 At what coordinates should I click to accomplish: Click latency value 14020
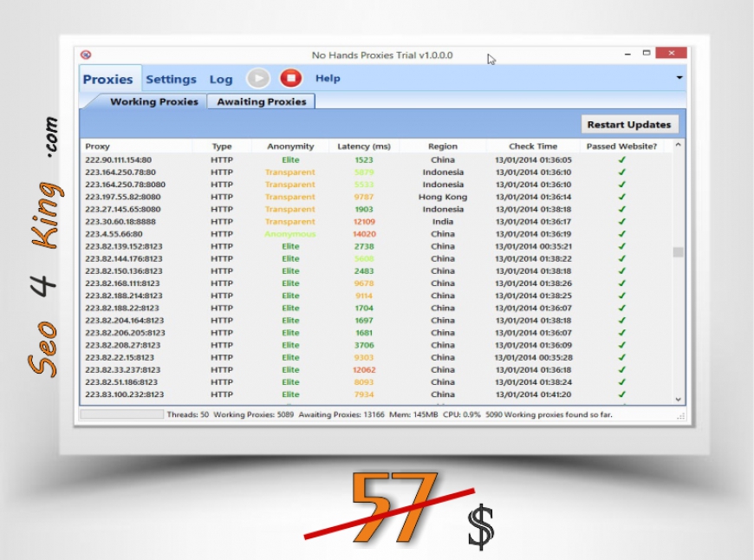click(x=364, y=234)
